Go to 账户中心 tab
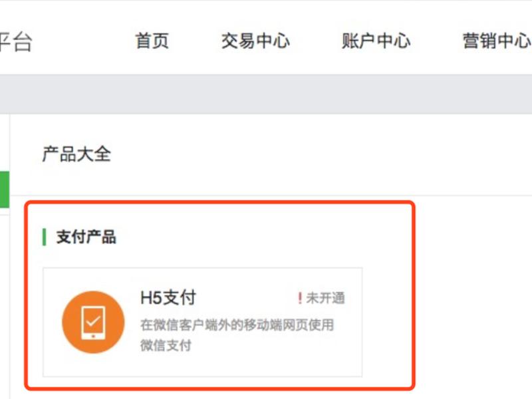This screenshot has width=532, height=399. (x=376, y=41)
